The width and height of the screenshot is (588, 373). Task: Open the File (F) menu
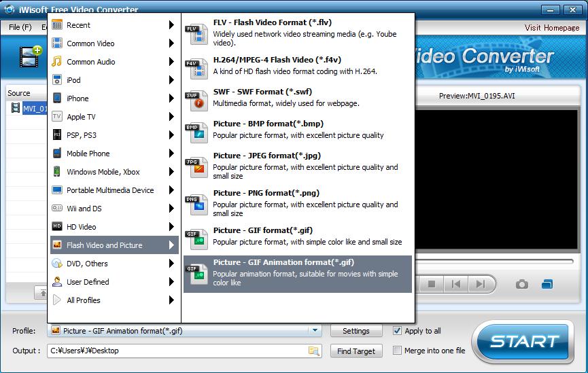tap(20, 27)
